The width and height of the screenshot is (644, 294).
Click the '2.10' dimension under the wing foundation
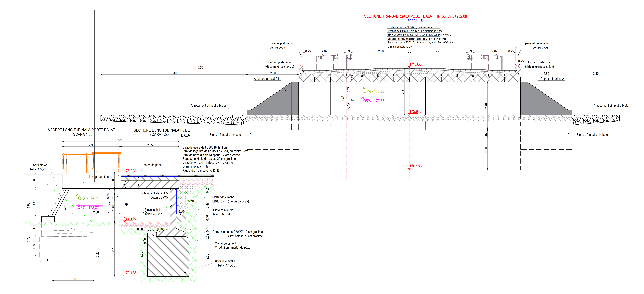[x=73, y=279]
